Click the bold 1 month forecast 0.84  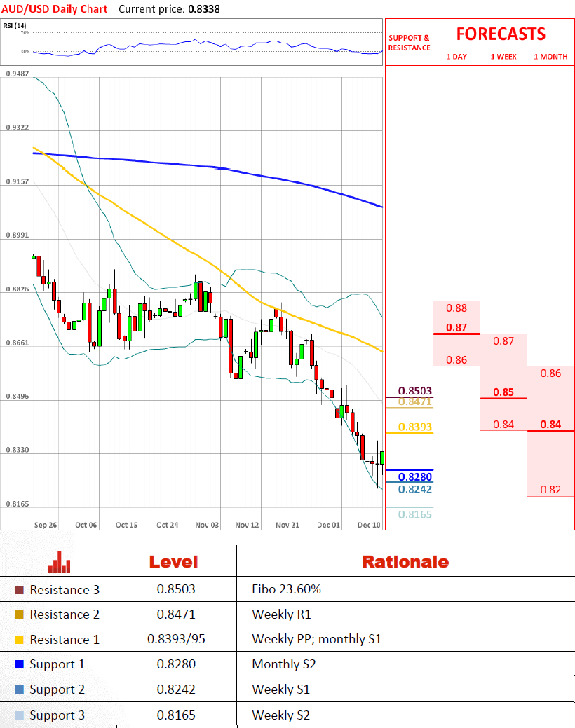pyautogui.click(x=550, y=425)
